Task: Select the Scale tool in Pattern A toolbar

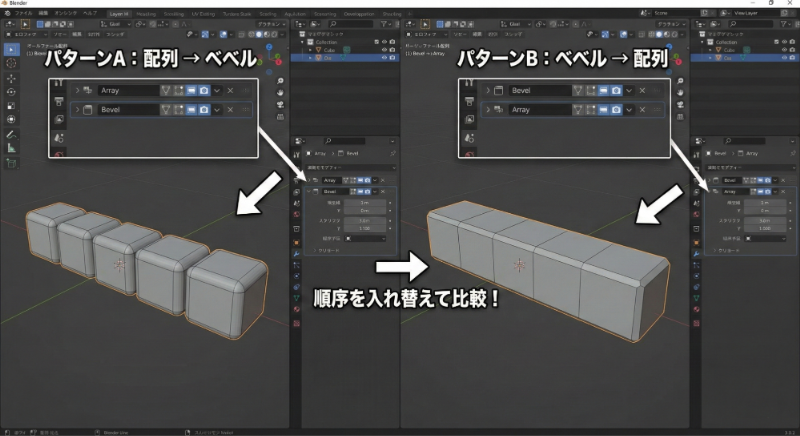Action: pos(11,106)
